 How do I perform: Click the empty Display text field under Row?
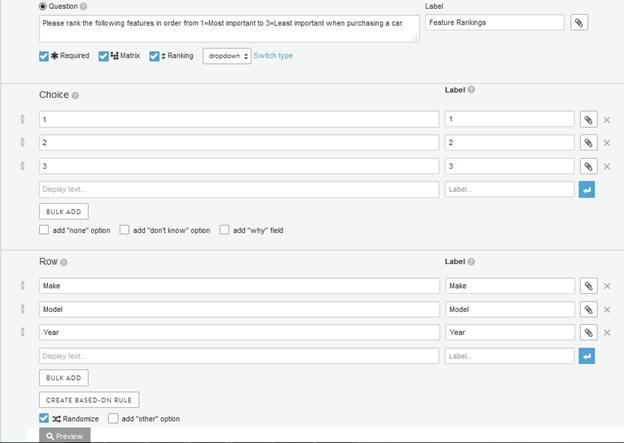[x=239, y=355]
